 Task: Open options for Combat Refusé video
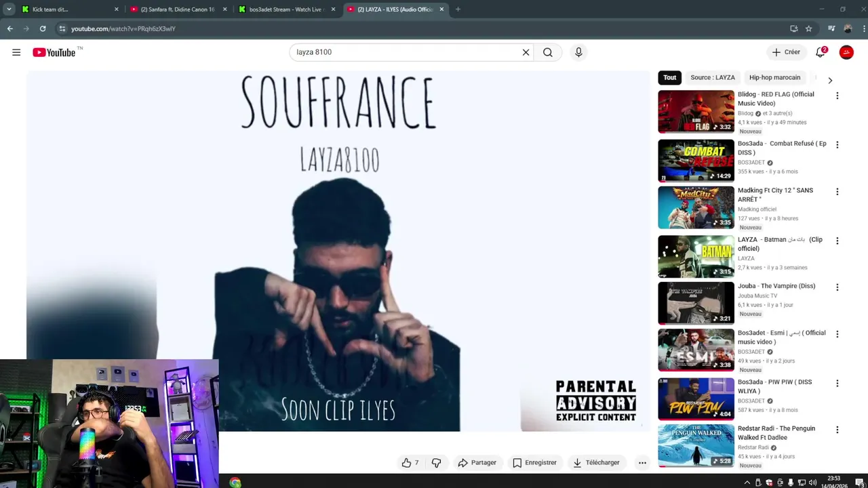(x=837, y=144)
